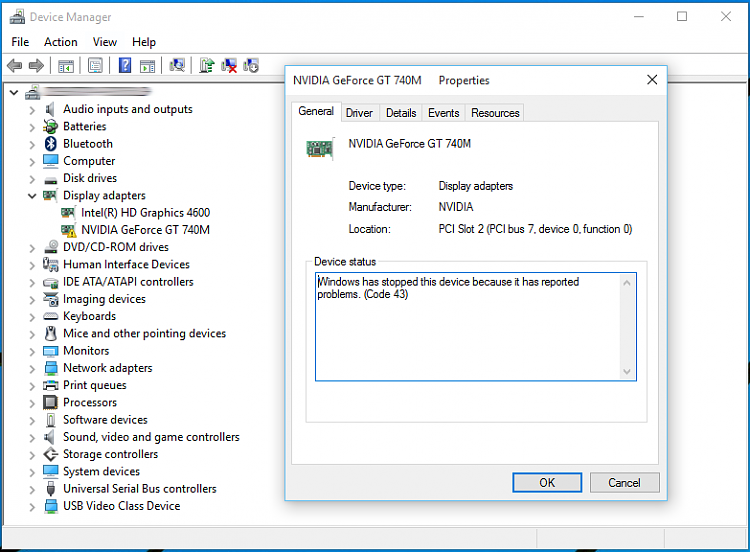Switch to the Events tab

tap(443, 113)
